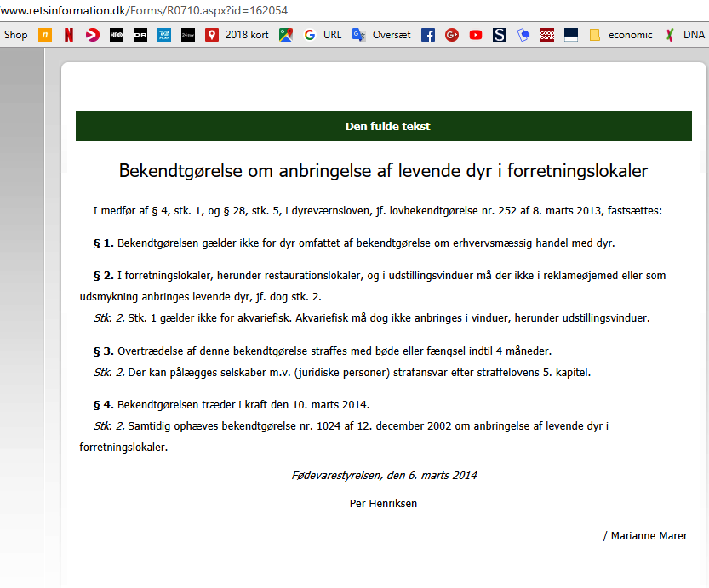Viewport: 709px width, 588px height.
Task: Click the 'Bekendtgørelse om anbringelse' page title
Action: click(383, 171)
